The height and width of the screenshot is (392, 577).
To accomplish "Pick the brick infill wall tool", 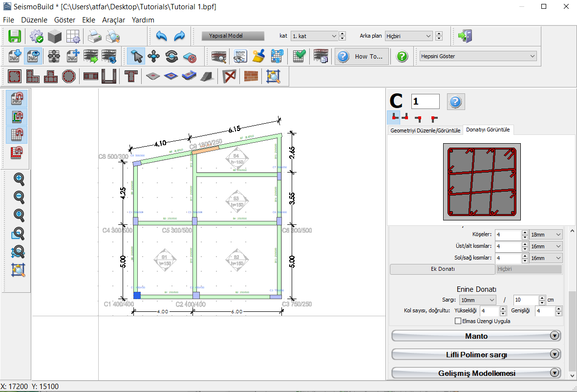I will coord(251,76).
